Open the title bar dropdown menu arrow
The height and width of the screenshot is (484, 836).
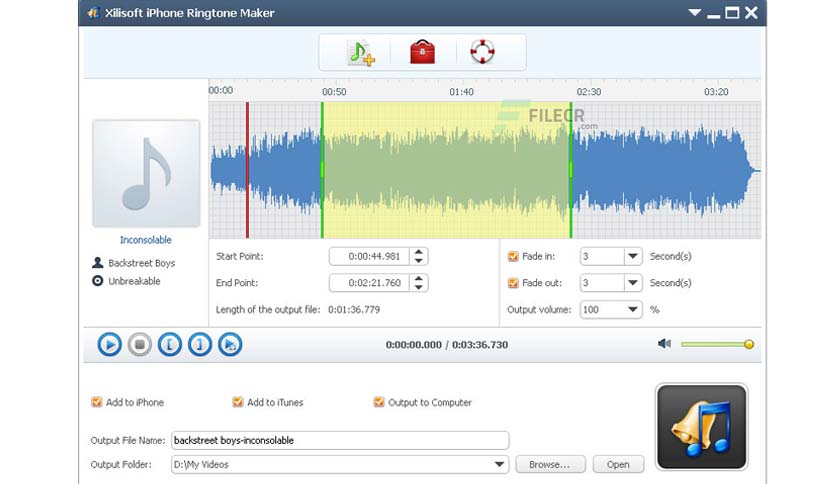coord(694,12)
